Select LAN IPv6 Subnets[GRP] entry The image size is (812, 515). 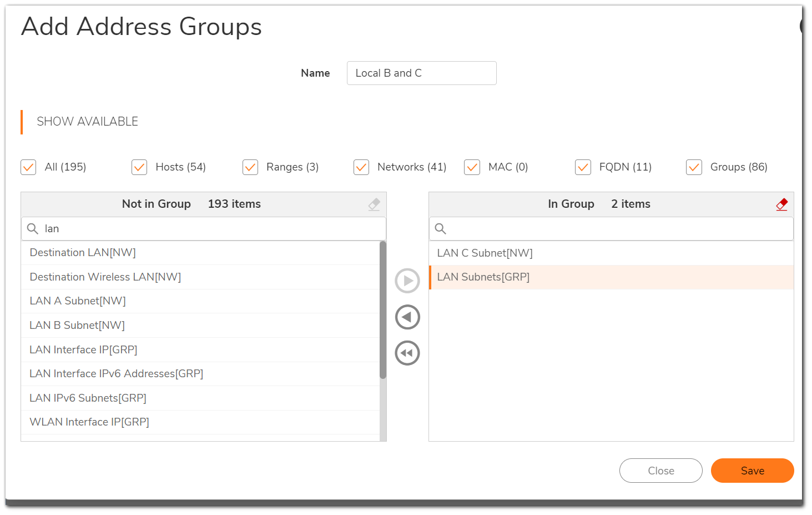[x=200, y=398]
